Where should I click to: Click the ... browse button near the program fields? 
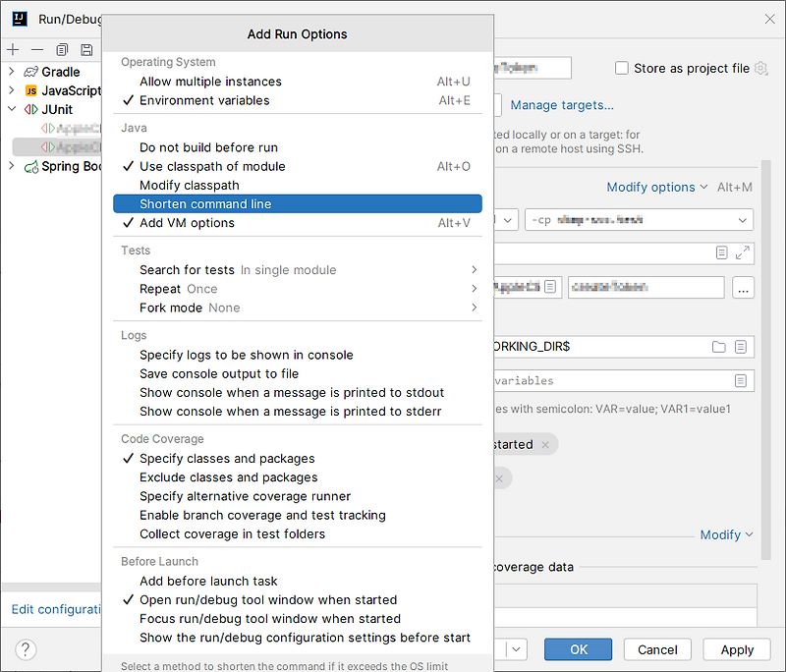pos(743,288)
